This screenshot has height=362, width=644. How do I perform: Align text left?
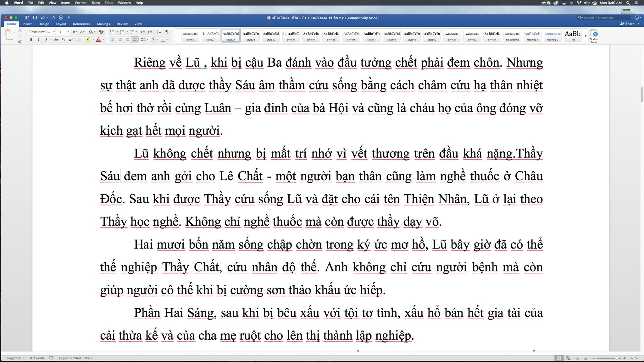point(113,40)
